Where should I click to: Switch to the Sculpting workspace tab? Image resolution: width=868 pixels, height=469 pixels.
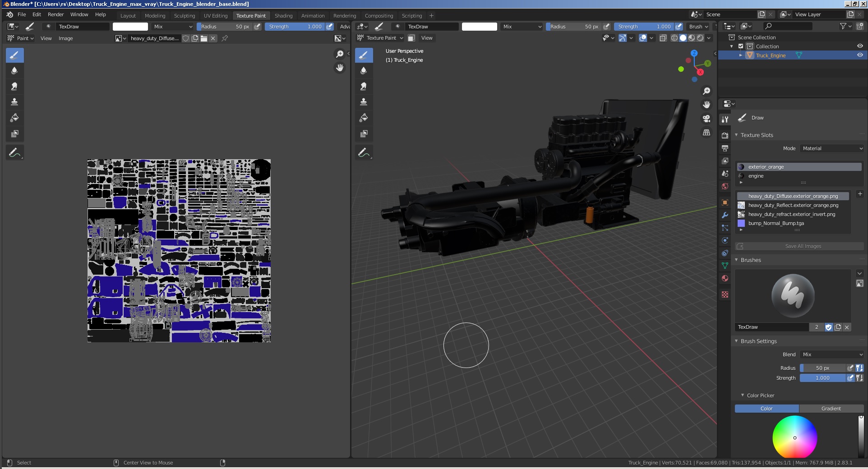185,15
